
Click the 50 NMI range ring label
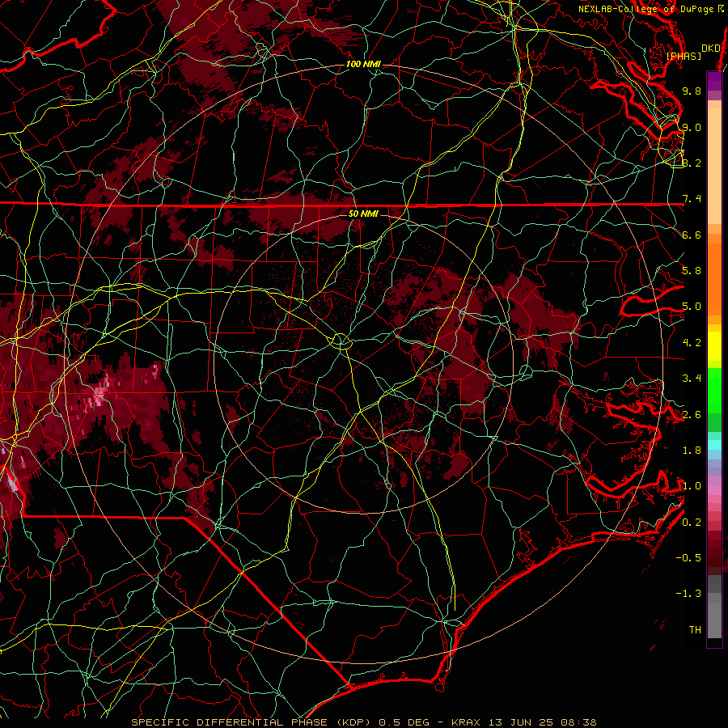[363, 214]
